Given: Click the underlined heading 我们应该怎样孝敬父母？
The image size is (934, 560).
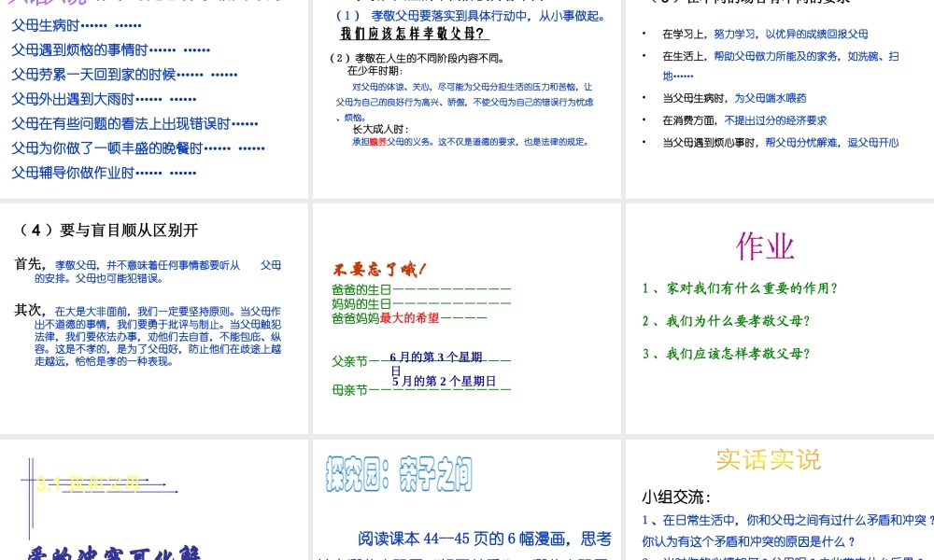Looking at the screenshot, I should point(415,34).
